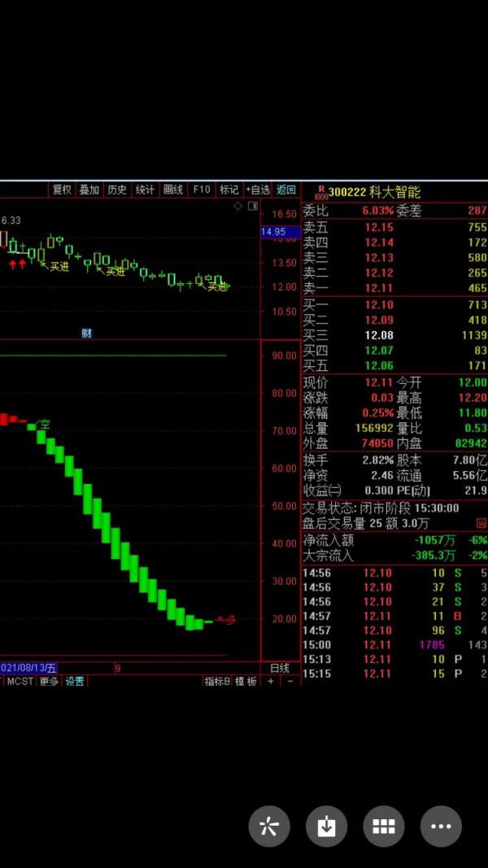This screenshot has height=868, width=488.
Task: Open the grid thumbnails view icon
Action: pyautogui.click(x=384, y=827)
